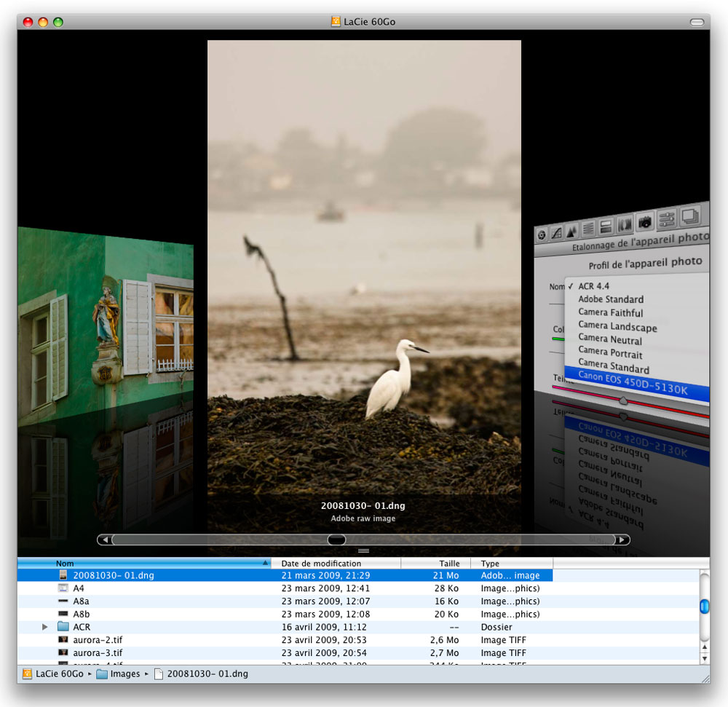This screenshot has width=728, height=707.
Task: Click the 16 avril 2009, 11:12 date
Action: [x=324, y=627]
